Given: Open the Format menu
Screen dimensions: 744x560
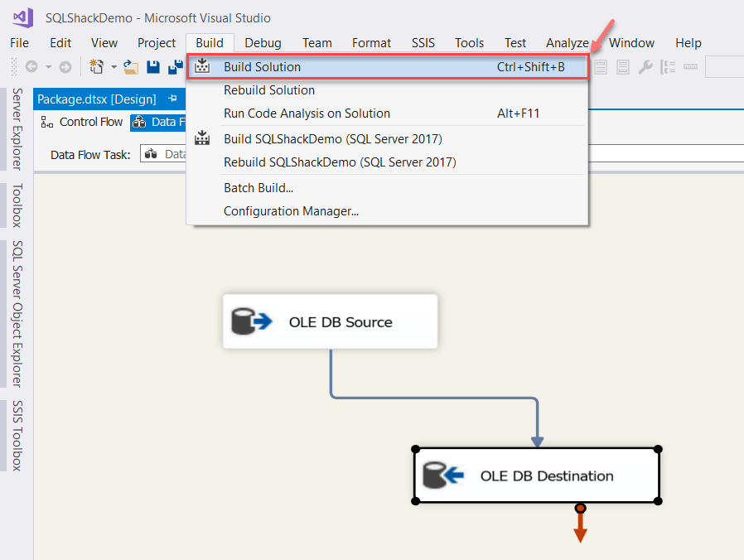Looking at the screenshot, I should click(x=371, y=43).
